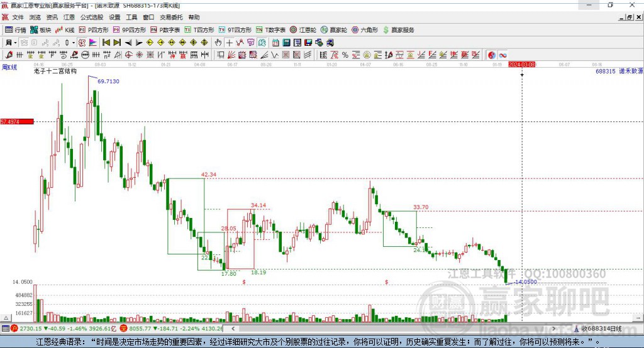The image size is (644, 348).
Task: Click the grid icon in status bar
Action: pyautogui.click(x=5, y=329)
